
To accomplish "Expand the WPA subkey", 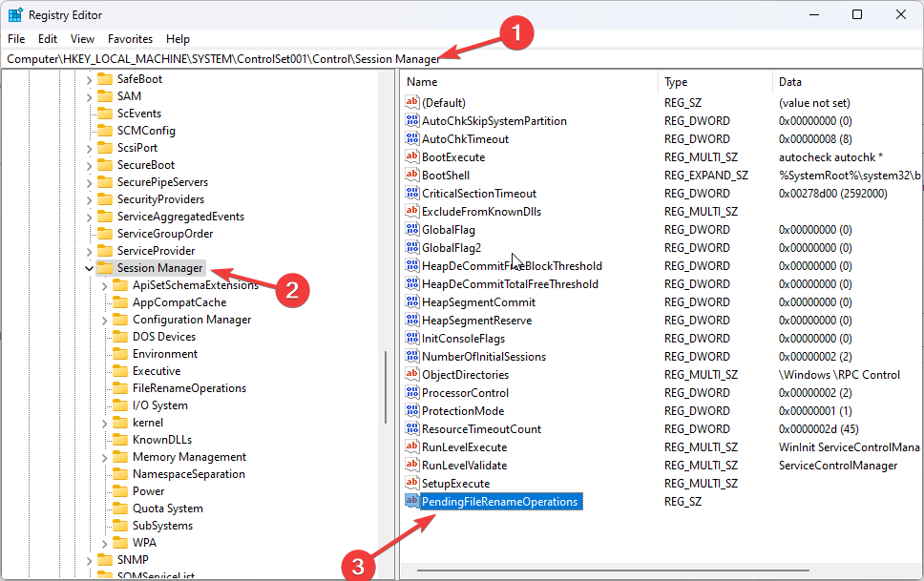I will pyautogui.click(x=104, y=543).
